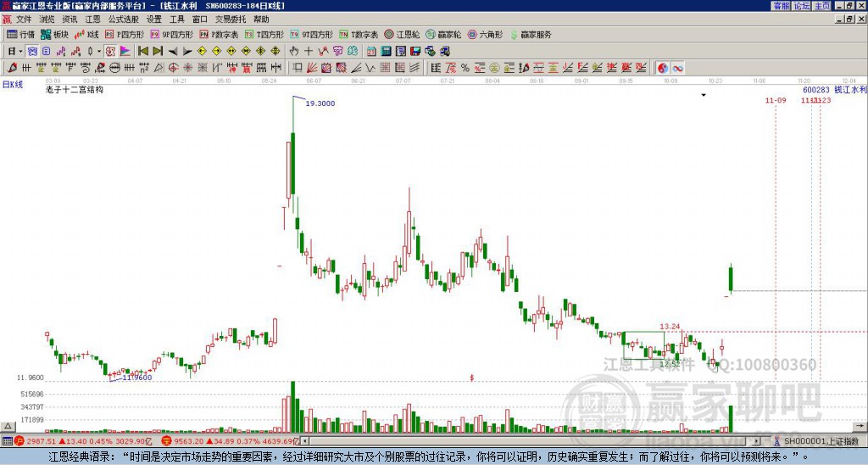Open the 9T四方形 tool

(312, 34)
